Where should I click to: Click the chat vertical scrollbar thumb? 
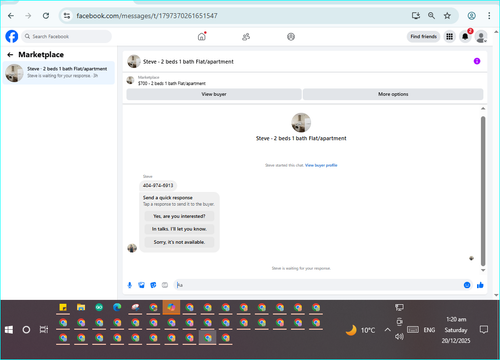coord(483,191)
